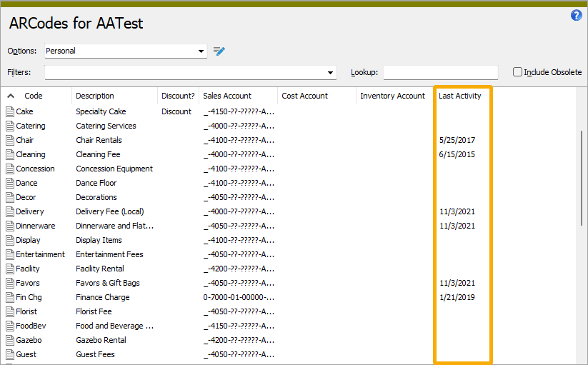The image size is (588, 365).
Task: Click the edit options pencil icon
Action: pos(219,51)
